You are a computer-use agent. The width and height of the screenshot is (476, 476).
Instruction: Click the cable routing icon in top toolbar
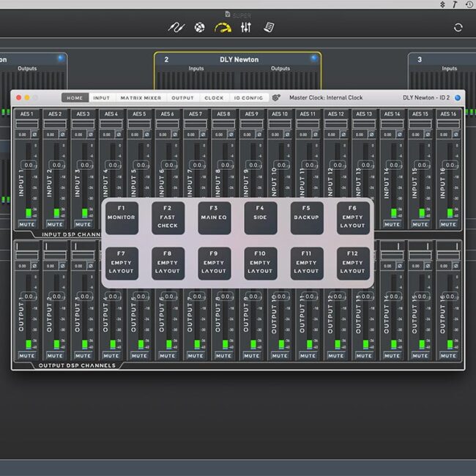(176, 27)
